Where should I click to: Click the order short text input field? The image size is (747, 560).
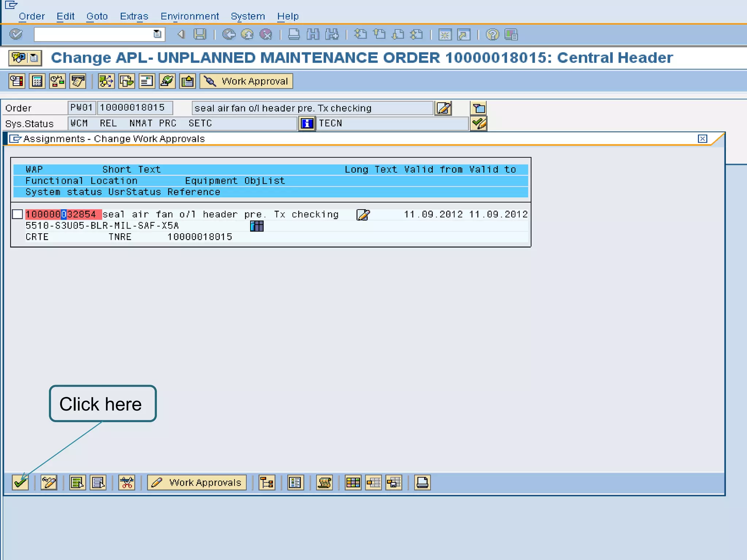point(312,108)
